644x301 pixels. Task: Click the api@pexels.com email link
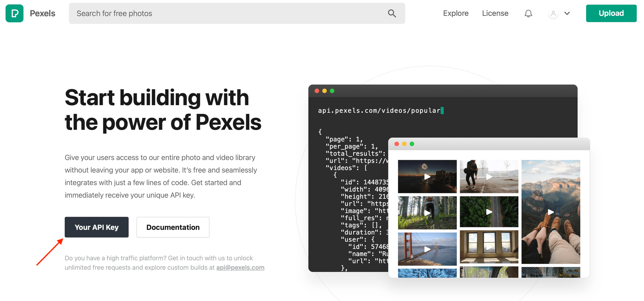pyautogui.click(x=240, y=268)
